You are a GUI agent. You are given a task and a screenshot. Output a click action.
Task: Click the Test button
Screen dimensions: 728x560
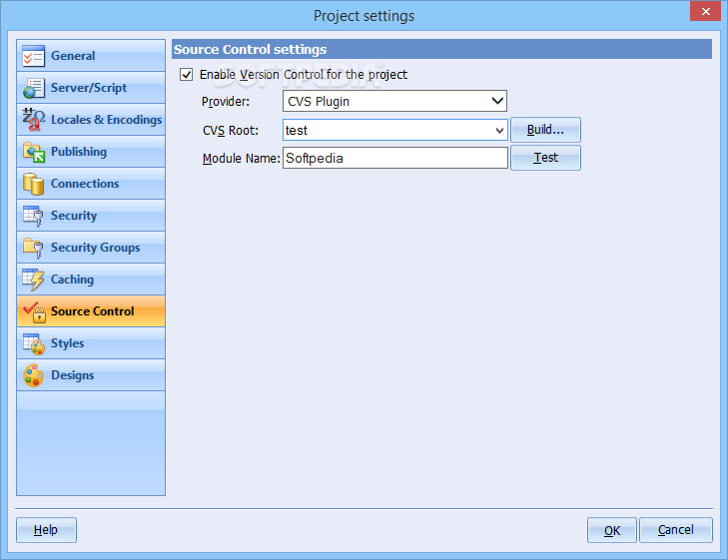545,158
